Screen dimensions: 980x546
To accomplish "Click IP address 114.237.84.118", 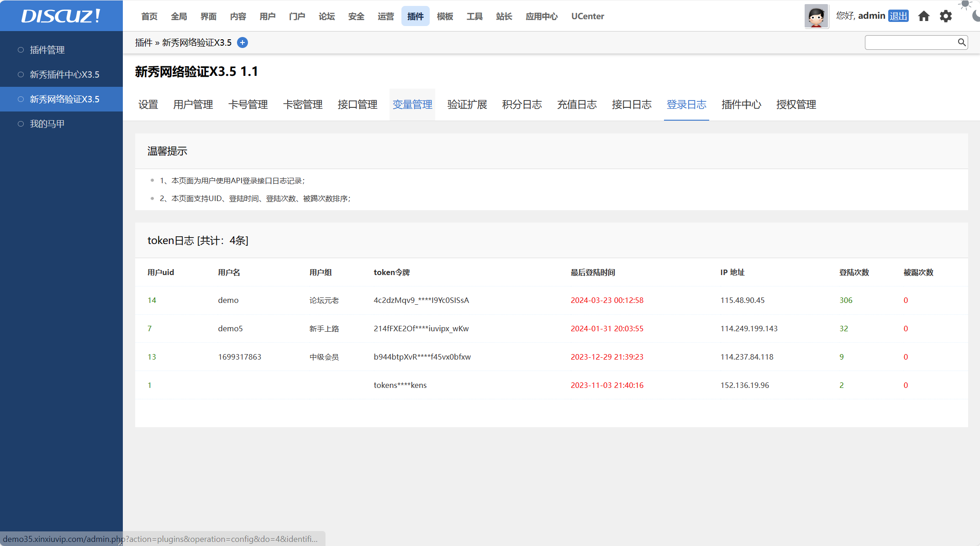I will point(747,357).
